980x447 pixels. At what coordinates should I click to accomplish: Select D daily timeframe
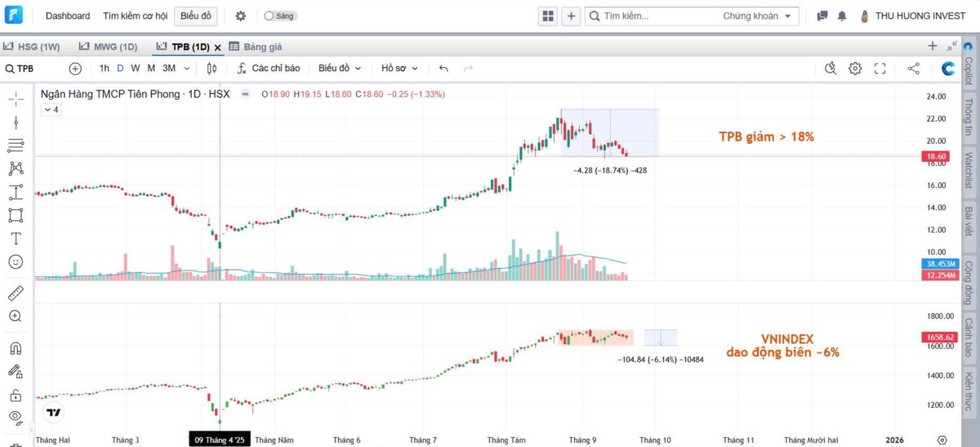point(120,69)
